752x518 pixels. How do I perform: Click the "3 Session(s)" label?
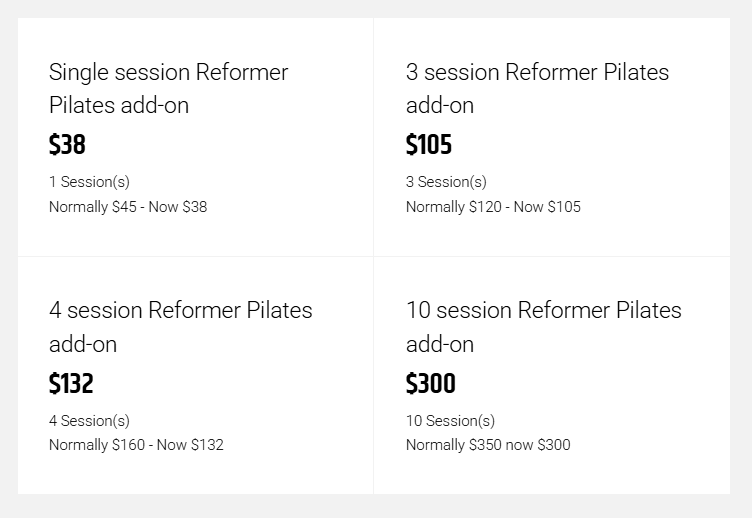[446, 182]
